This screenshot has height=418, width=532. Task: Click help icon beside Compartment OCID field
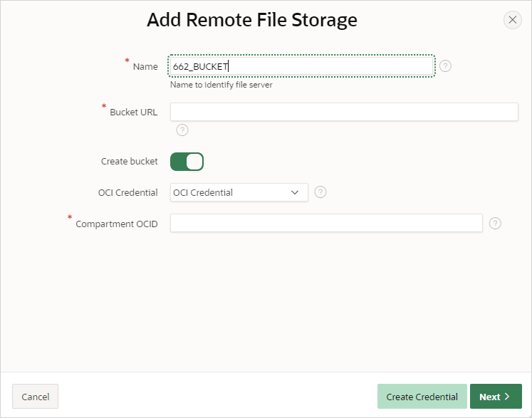[496, 223]
